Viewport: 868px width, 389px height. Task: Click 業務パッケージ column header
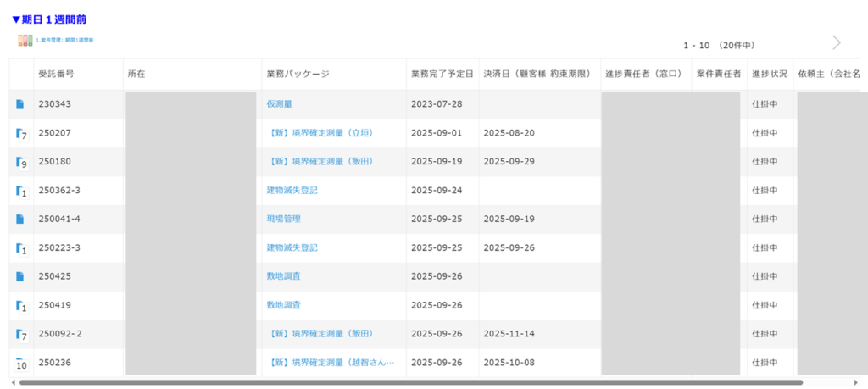click(298, 75)
